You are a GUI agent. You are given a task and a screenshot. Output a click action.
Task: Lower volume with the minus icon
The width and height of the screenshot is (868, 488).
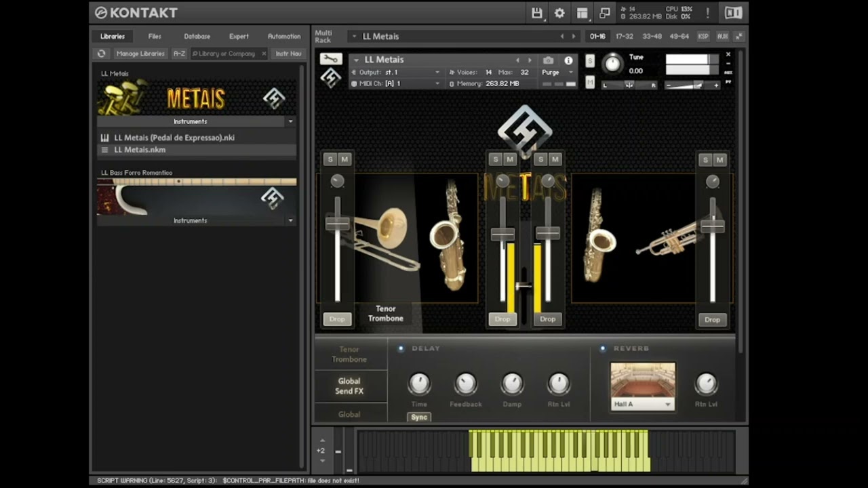pyautogui.click(x=669, y=85)
